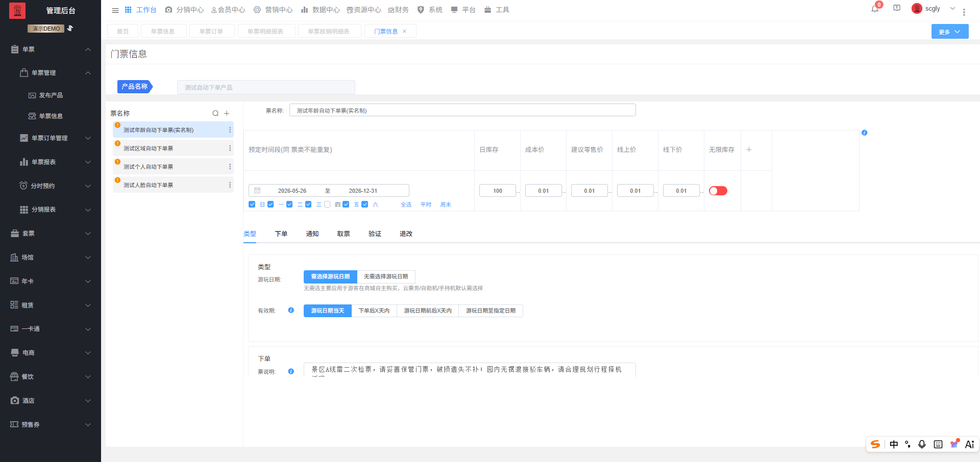Toggle the 演示DEMO switch icon
This screenshot has width=980, height=462.
click(70, 28)
